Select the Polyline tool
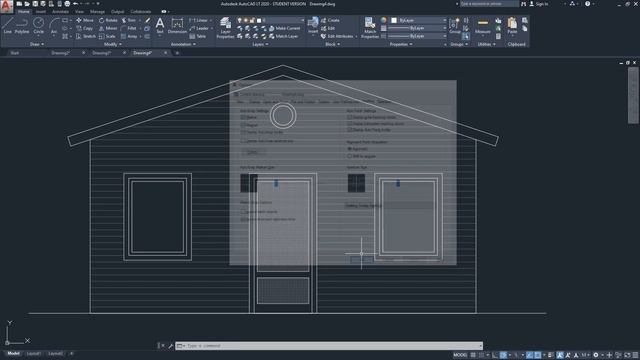The width and height of the screenshot is (640, 360). pyautogui.click(x=22, y=25)
